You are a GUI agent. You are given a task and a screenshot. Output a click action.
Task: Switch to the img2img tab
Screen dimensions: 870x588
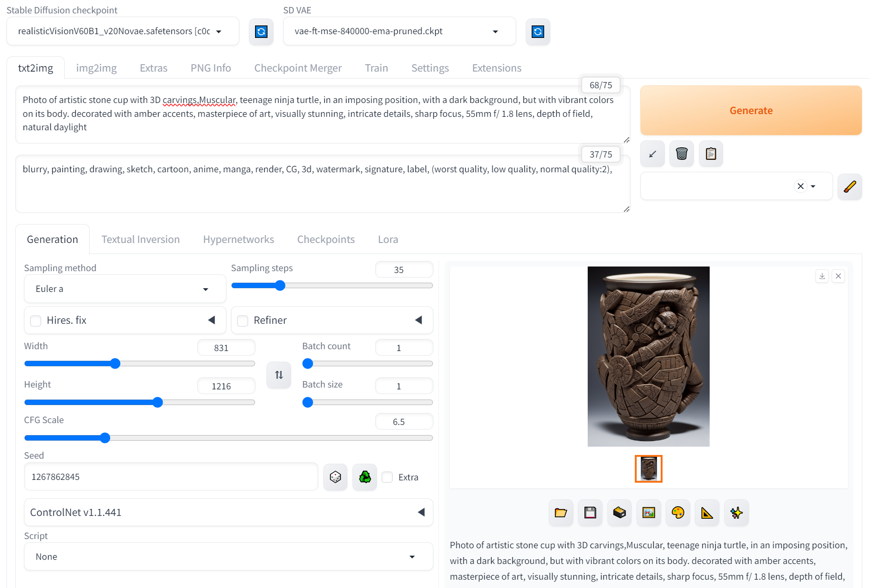pos(96,68)
